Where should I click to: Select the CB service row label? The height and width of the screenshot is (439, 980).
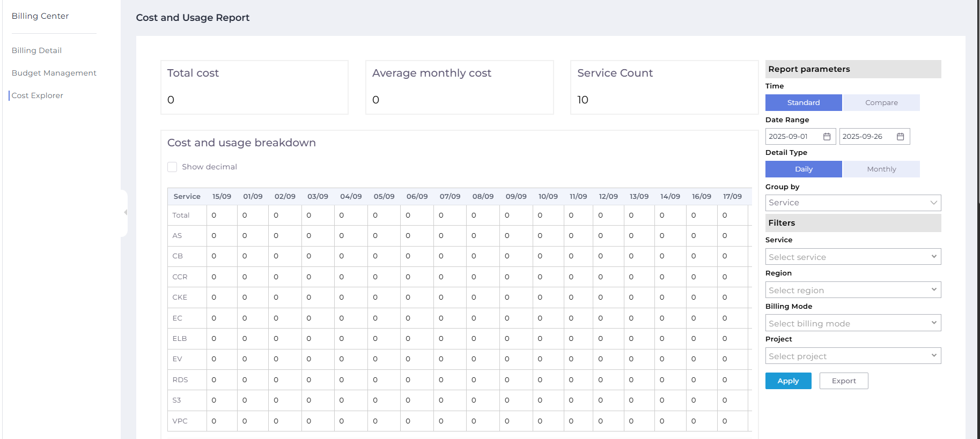coord(178,256)
